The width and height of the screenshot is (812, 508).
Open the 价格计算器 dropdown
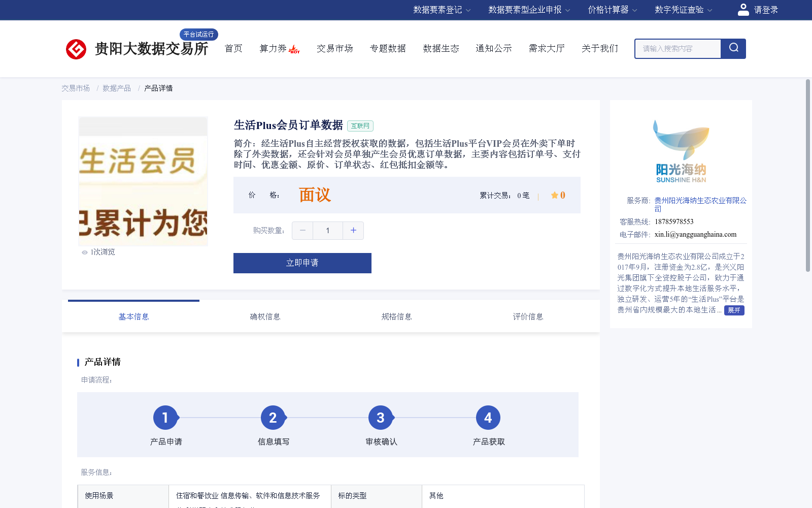[x=613, y=10]
